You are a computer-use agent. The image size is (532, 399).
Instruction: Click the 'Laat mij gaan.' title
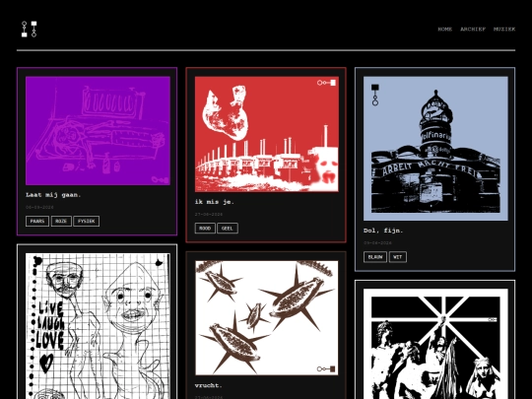53,195
